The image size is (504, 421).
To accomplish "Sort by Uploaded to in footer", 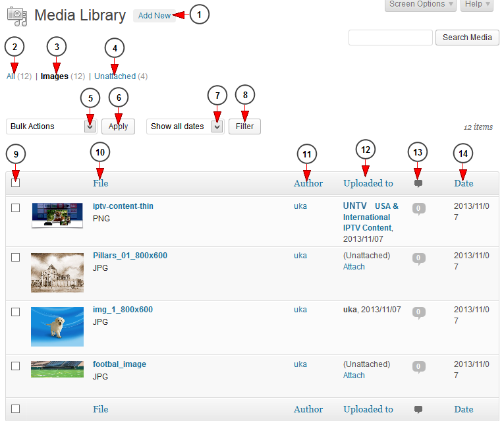I will 368,409.
